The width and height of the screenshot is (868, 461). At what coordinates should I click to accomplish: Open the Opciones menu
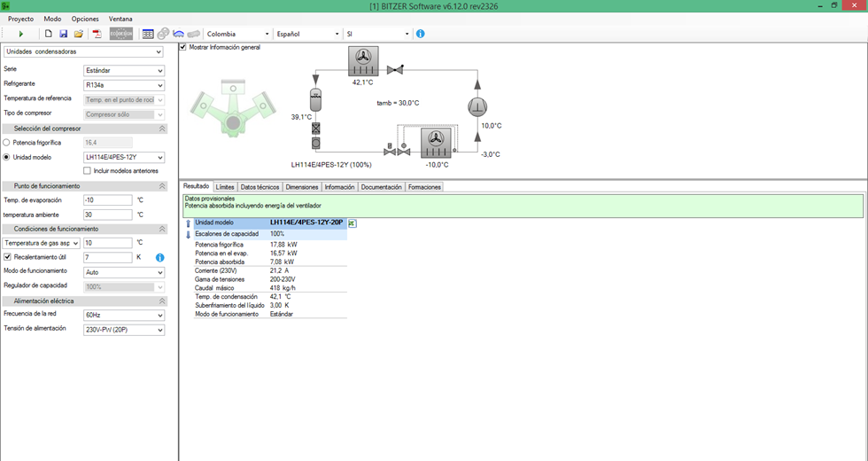[85, 19]
